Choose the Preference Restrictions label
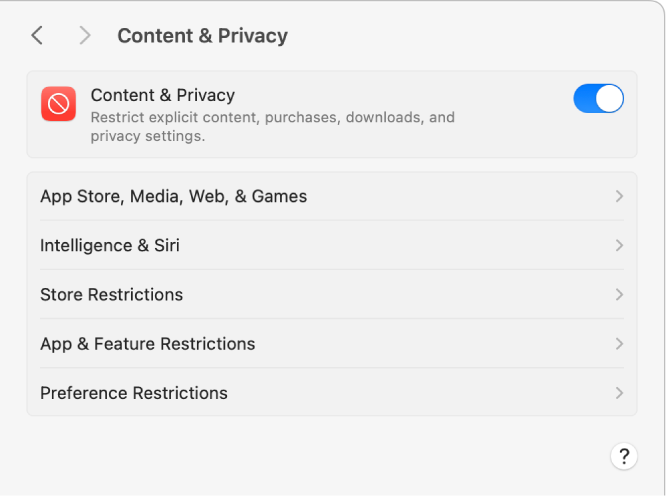Image resolution: width=668 pixels, height=498 pixels. (134, 393)
